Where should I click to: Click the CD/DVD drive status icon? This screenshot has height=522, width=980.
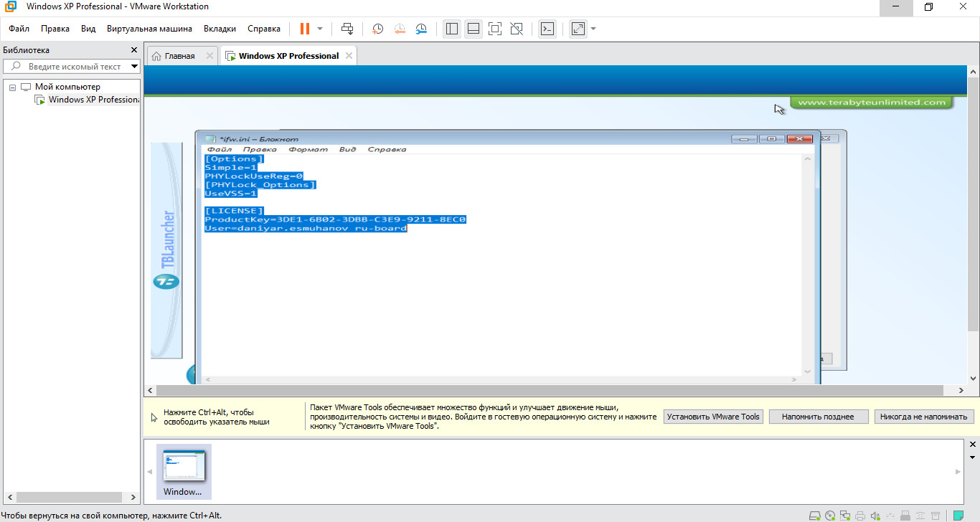[830, 515]
